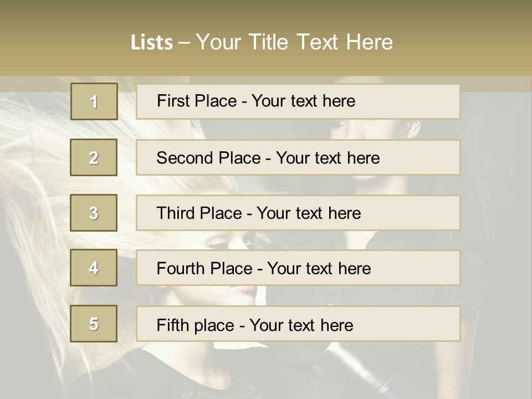Click the Second Place text bar

click(298, 157)
